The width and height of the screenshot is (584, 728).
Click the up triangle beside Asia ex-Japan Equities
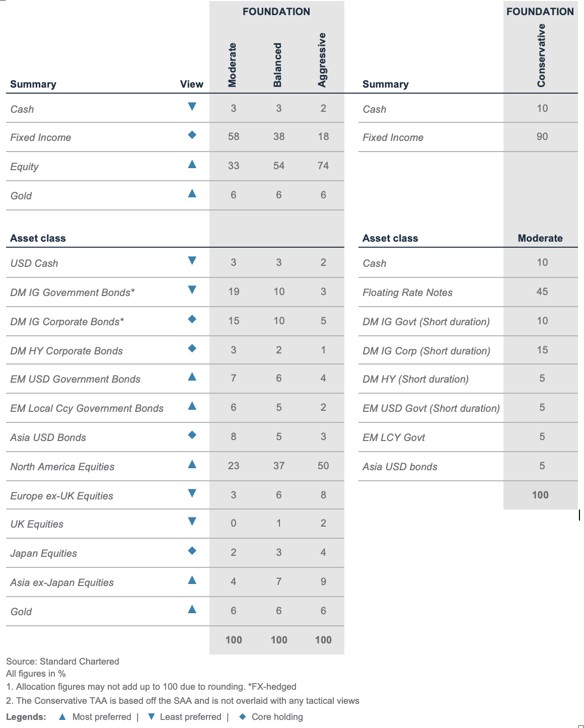click(192, 580)
